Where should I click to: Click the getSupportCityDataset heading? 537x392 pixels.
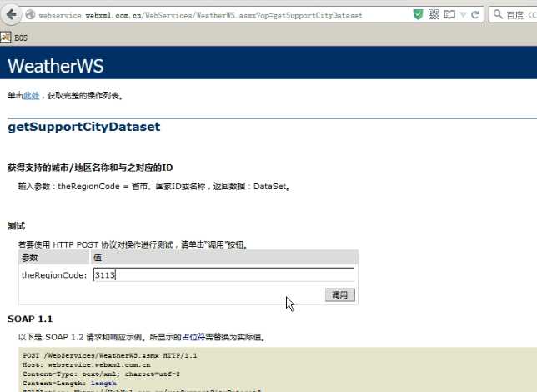click(84, 127)
